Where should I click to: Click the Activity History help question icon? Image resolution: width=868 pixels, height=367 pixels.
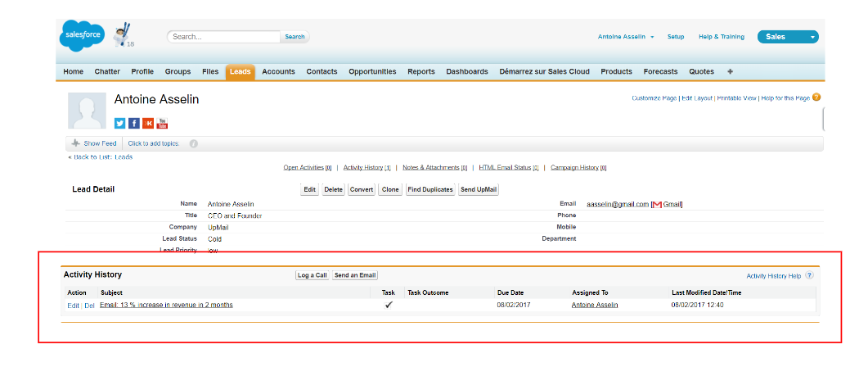click(x=809, y=275)
